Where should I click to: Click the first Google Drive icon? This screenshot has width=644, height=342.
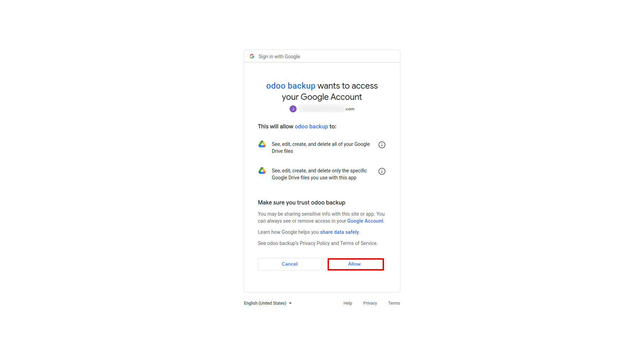click(262, 144)
